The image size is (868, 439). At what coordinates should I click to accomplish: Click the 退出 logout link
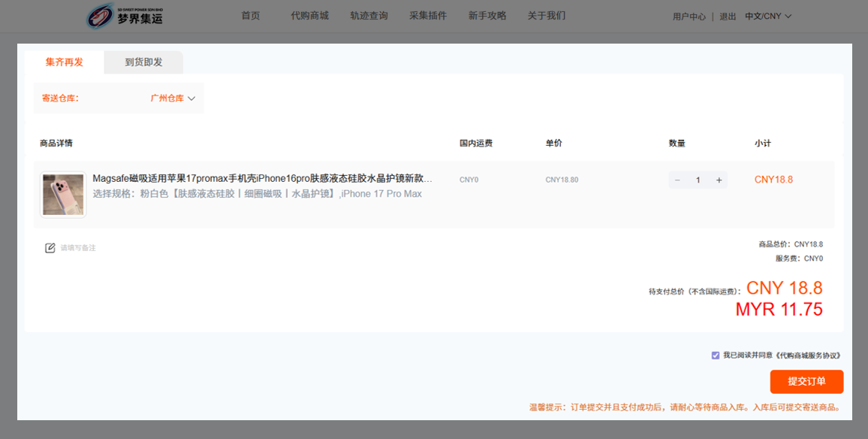click(728, 17)
